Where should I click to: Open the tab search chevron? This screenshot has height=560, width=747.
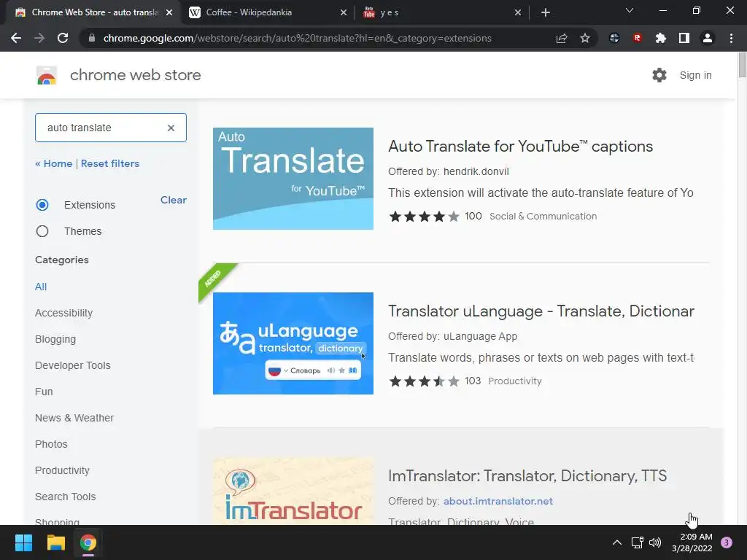(x=630, y=10)
